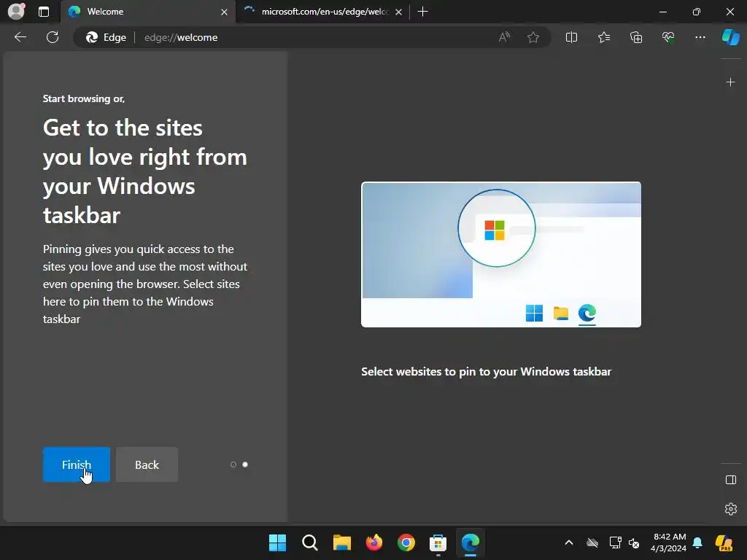Go to first onboarding page dot
The height and width of the screenshot is (560, 747).
pyautogui.click(x=233, y=464)
